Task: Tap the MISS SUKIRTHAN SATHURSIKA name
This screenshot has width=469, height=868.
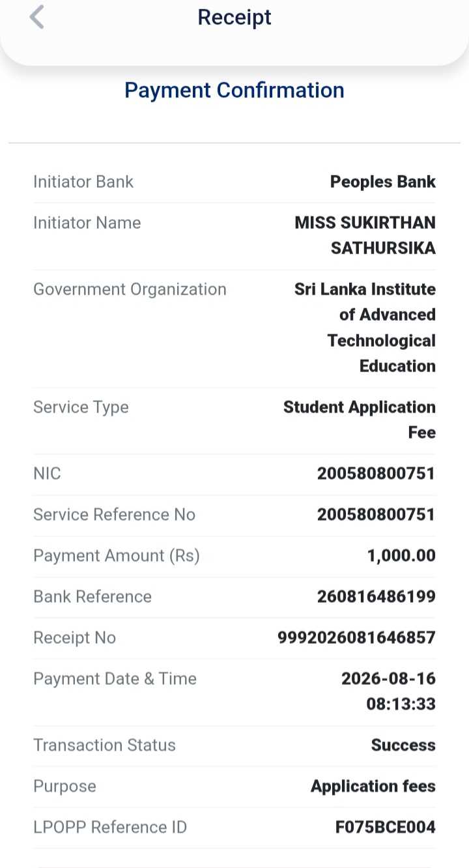Action: [365, 235]
